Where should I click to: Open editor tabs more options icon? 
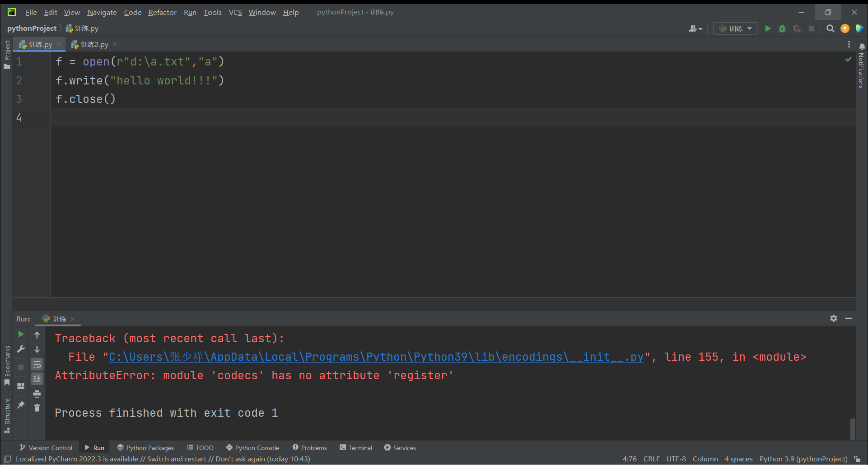(849, 44)
